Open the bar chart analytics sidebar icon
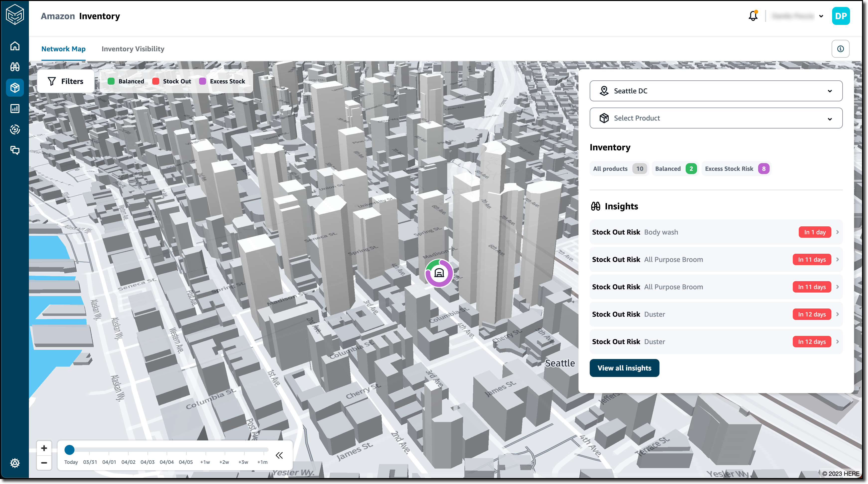This screenshot has width=868, height=484. click(15, 109)
